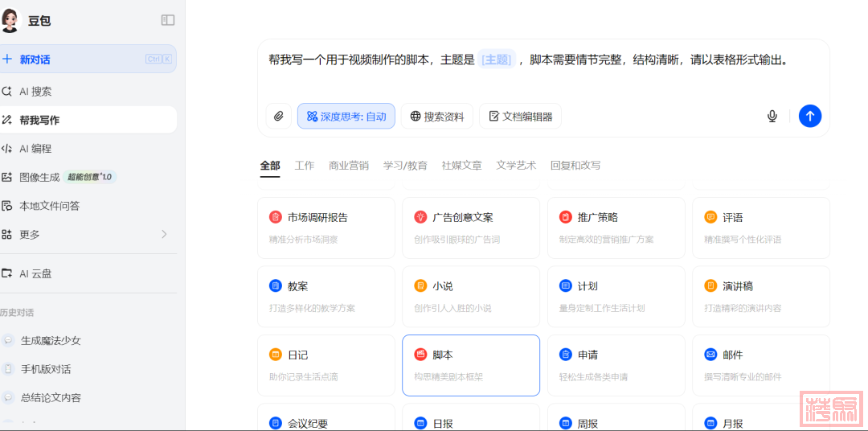868x431 pixels.
Task: Select the 计划 template card
Action: tap(616, 297)
